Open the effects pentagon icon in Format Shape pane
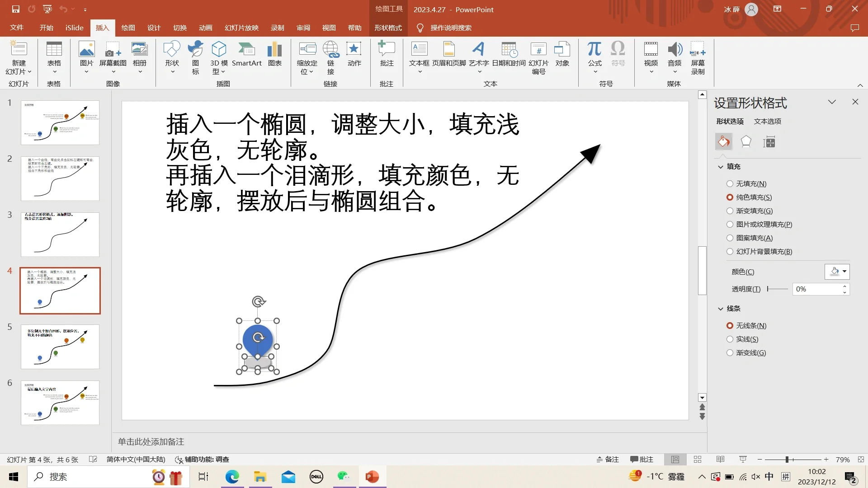This screenshot has width=868, height=488. pyautogui.click(x=745, y=141)
